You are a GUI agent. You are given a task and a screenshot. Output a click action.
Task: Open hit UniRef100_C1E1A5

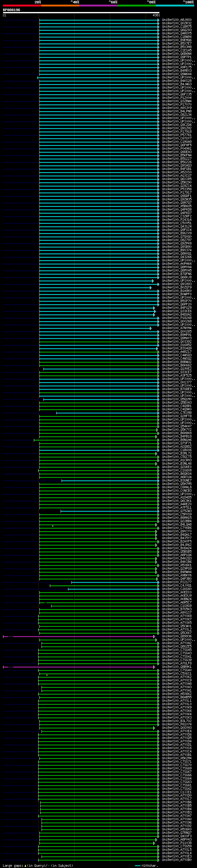(x=176, y=50)
